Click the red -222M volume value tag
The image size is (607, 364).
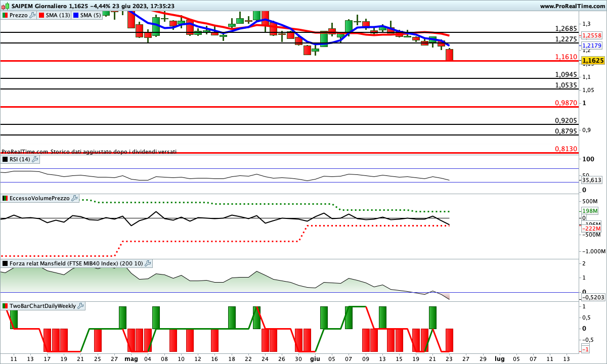591,229
